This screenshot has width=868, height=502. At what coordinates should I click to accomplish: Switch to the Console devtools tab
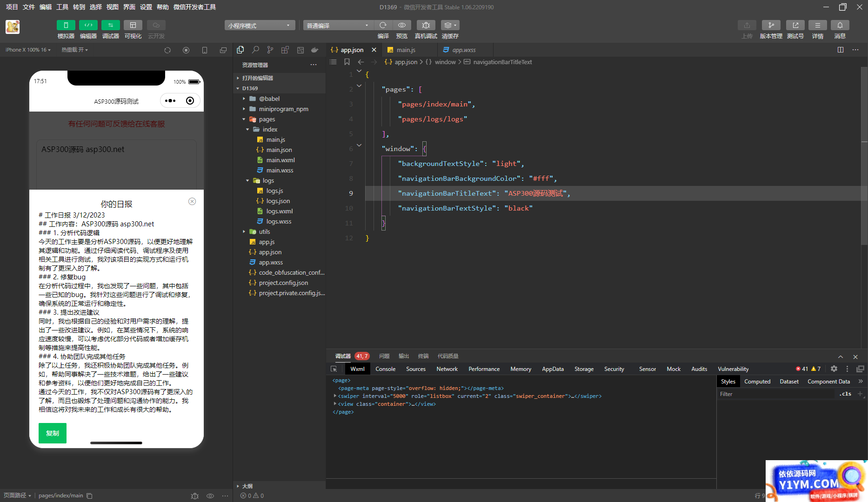(x=386, y=369)
